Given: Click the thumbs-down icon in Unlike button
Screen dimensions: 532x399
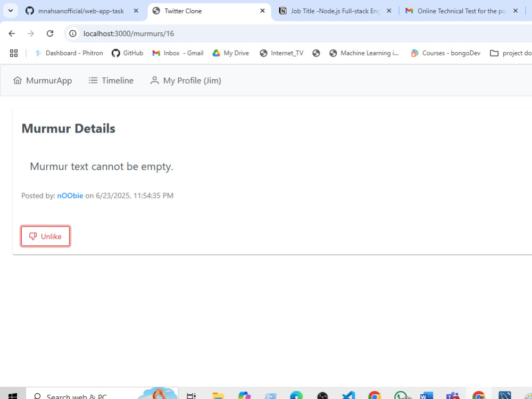Looking at the screenshot, I should (x=32, y=236).
